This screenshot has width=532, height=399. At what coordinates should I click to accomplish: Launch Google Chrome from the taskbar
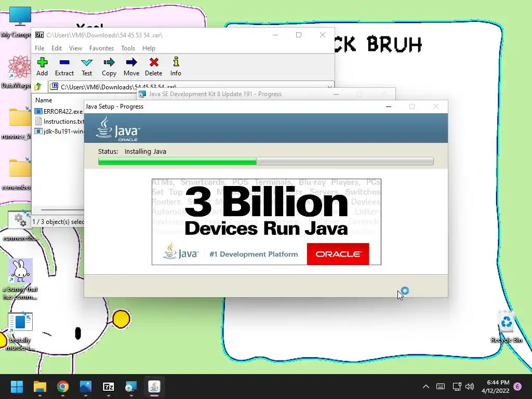63,387
